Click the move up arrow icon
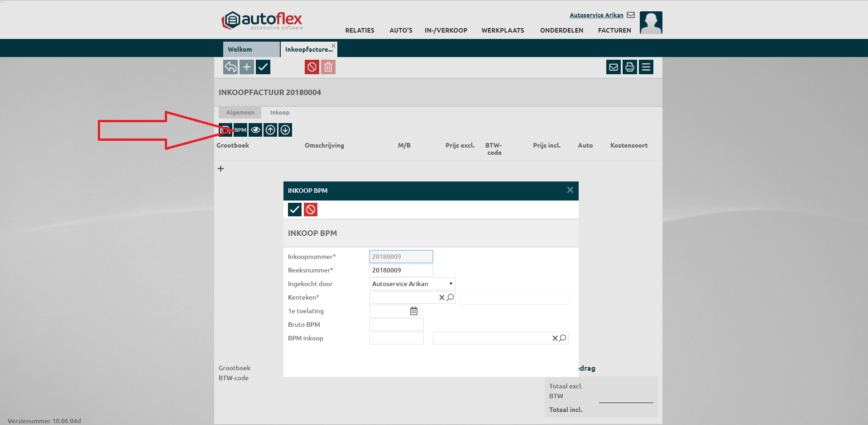 point(270,130)
